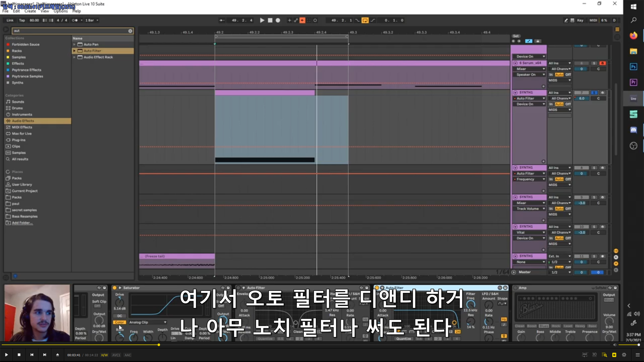Arm the 6 Serum_x64 track for recording

pyautogui.click(x=602, y=63)
